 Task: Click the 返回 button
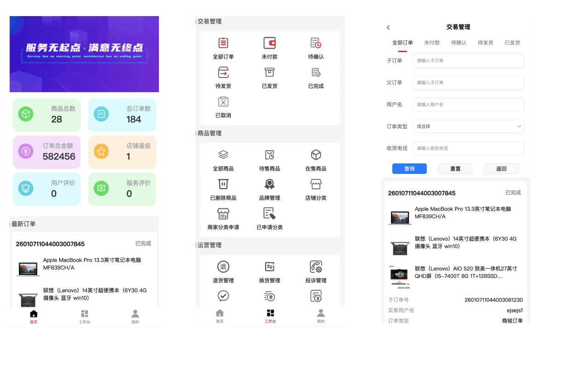(501, 169)
